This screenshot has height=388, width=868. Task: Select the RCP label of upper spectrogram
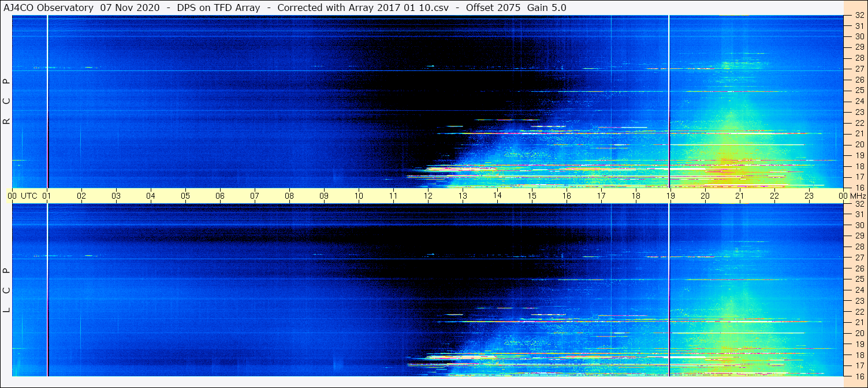(7, 102)
